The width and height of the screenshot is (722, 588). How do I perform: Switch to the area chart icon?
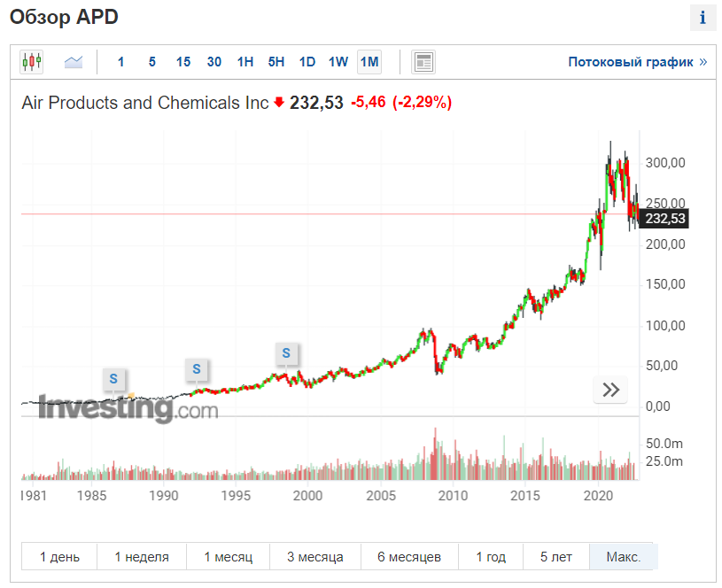(x=74, y=62)
